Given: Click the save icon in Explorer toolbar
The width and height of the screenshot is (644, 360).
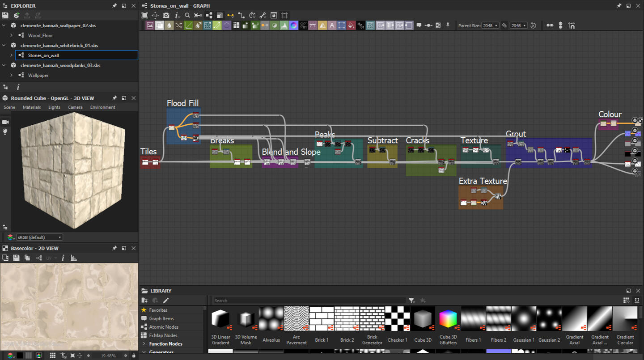Looking at the screenshot, I should 5,16.
